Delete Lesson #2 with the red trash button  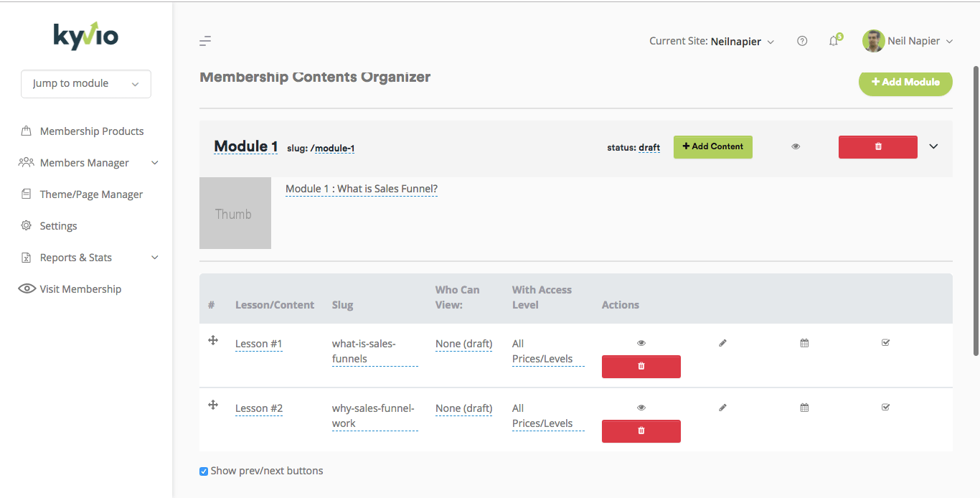641,431
